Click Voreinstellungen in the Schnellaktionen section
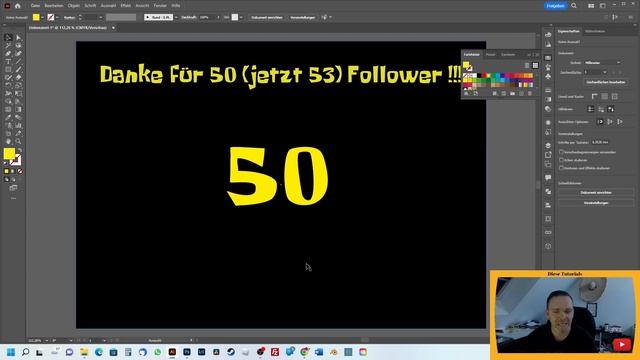The width and height of the screenshot is (640, 360). 596,203
